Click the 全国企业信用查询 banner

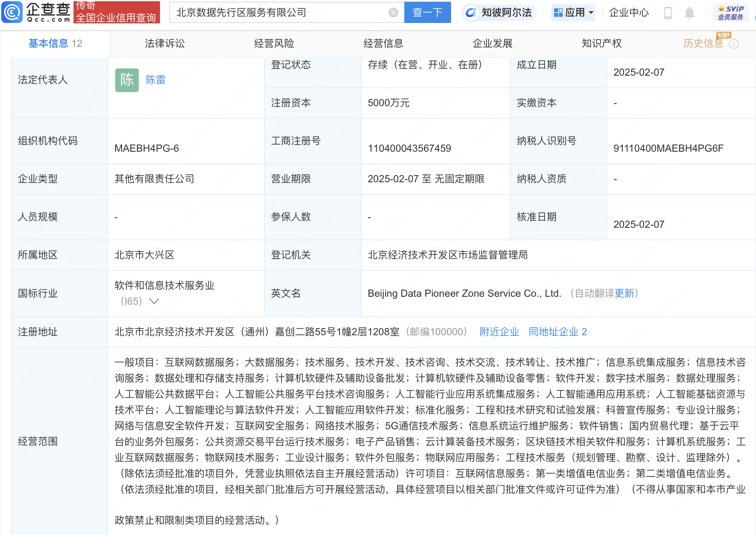coord(117,12)
